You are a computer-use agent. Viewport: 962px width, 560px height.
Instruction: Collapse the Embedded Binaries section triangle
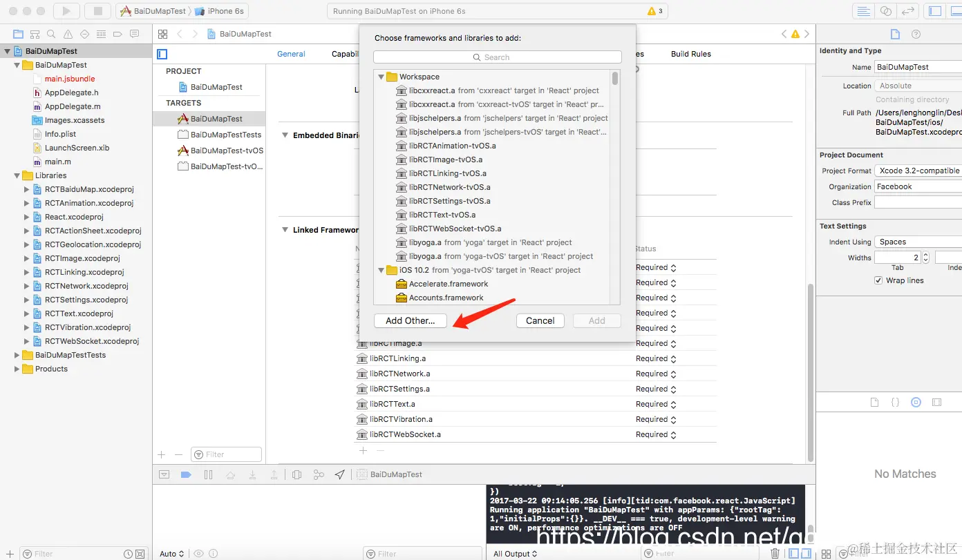click(x=285, y=135)
